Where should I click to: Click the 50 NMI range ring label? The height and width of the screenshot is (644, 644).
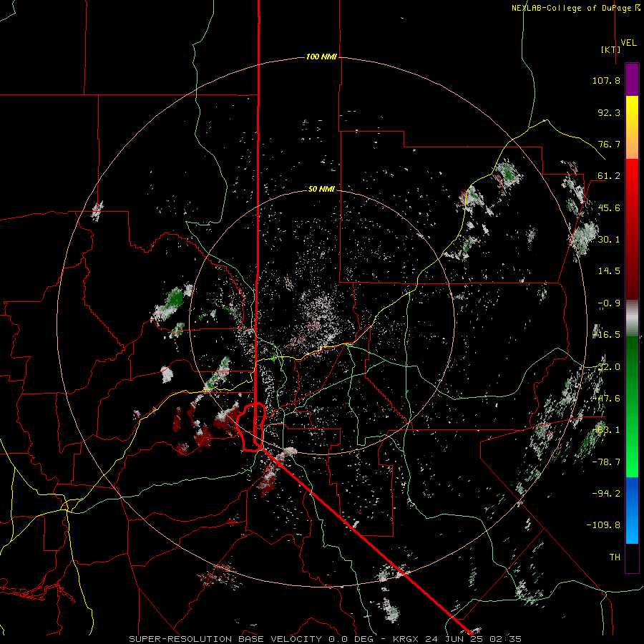click(321, 189)
